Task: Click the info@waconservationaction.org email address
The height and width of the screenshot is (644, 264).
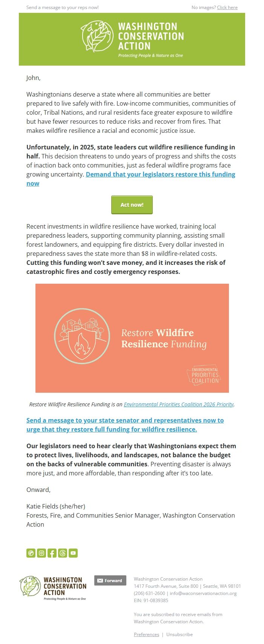Action: pos(203,593)
